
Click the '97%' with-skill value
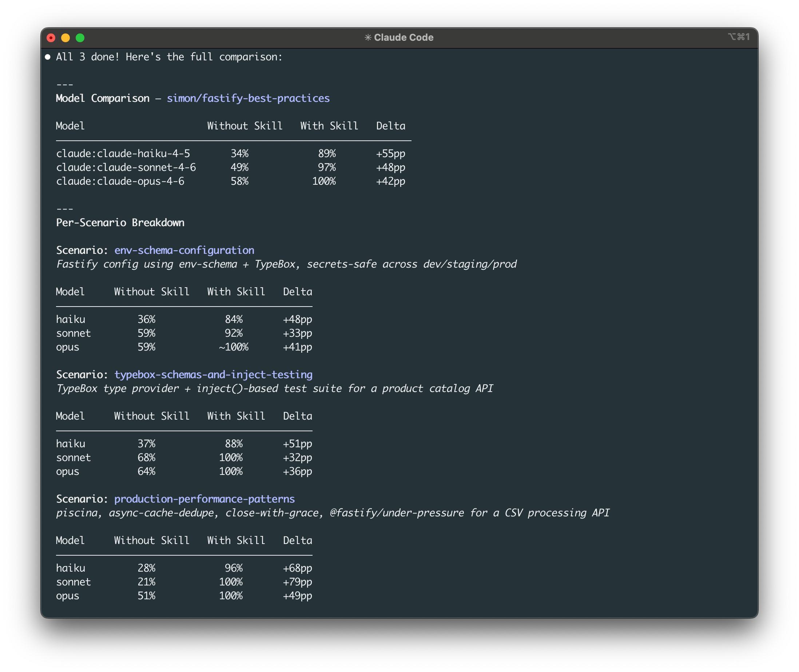[327, 167]
